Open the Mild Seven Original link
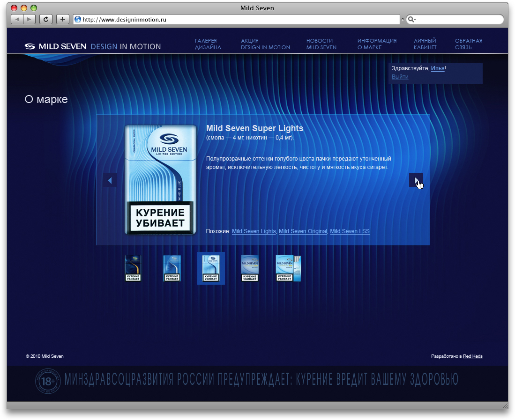 303,231
